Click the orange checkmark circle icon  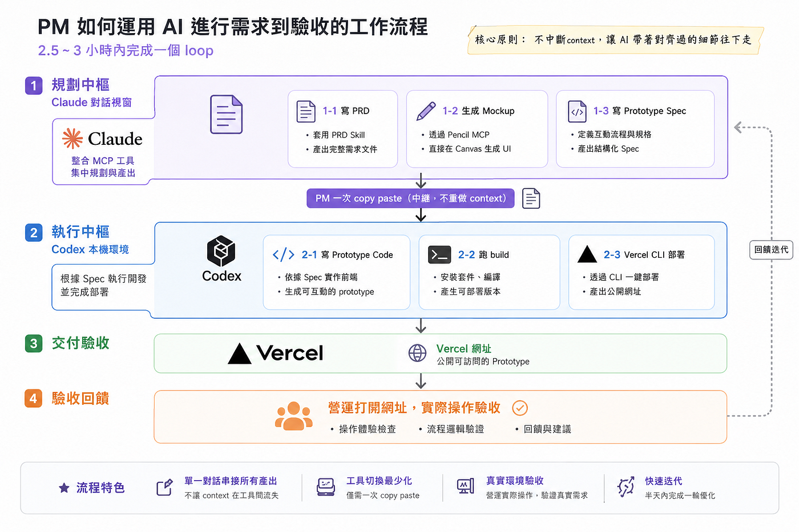520,408
